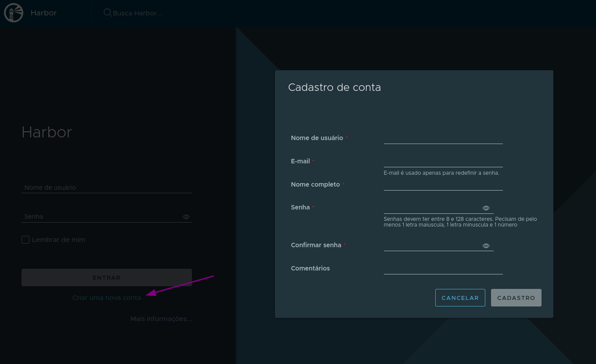Viewport: 596px width, 364px height.
Task: Show login password via eye icon
Action: (x=186, y=217)
